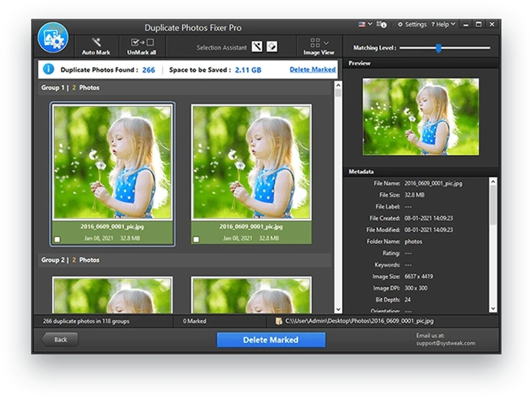
Task: Click the duplicate count value 266
Action: tap(148, 70)
